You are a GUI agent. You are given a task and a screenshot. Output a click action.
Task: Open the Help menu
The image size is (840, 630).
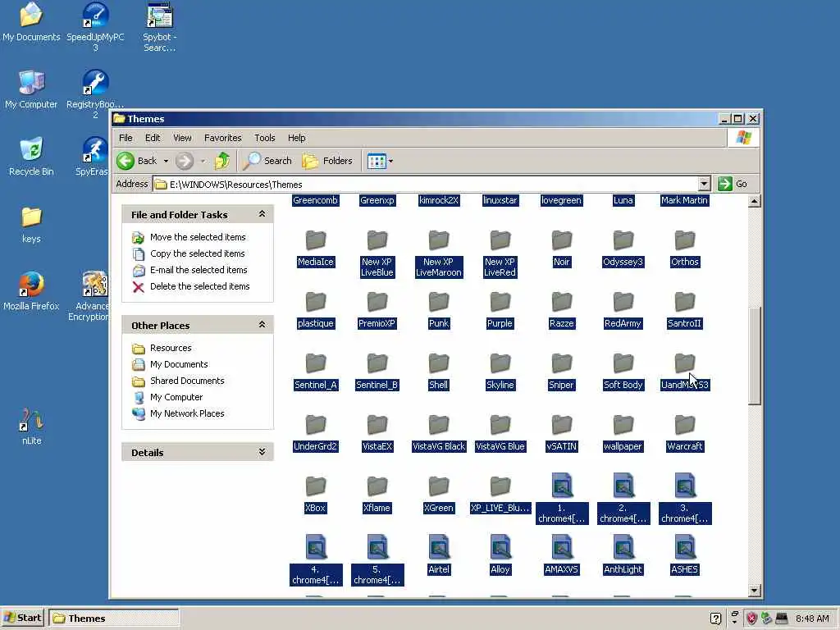coord(296,138)
